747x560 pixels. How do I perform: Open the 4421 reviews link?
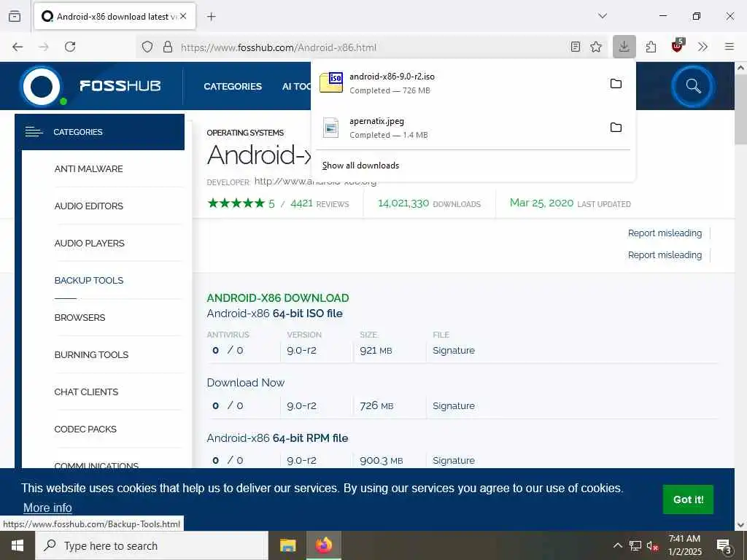pos(320,204)
